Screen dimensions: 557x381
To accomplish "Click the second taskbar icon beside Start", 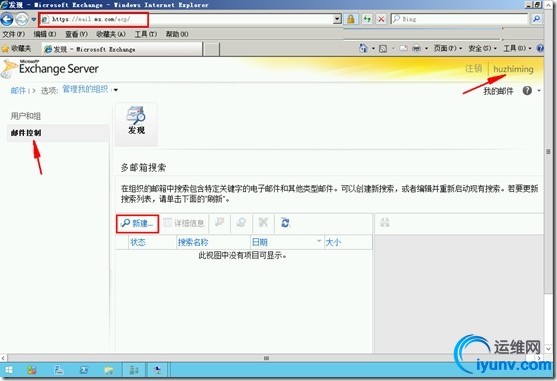I will coord(32,370).
